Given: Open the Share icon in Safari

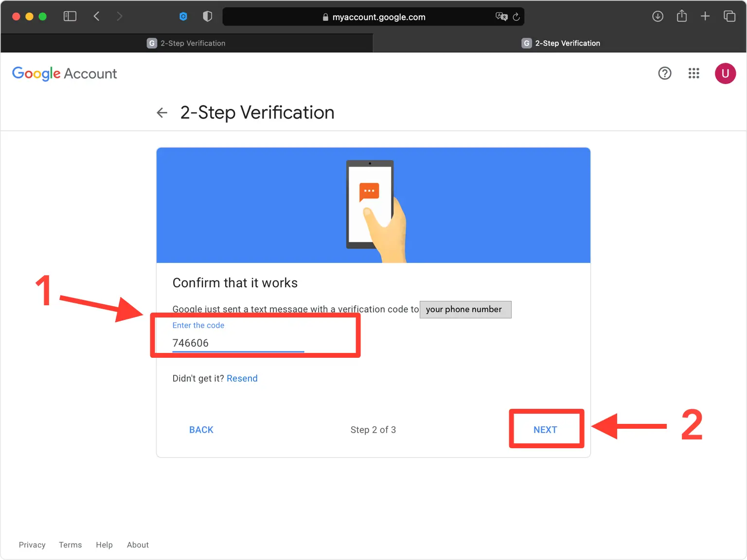Looking at the screenshot, I should point(682,16).
